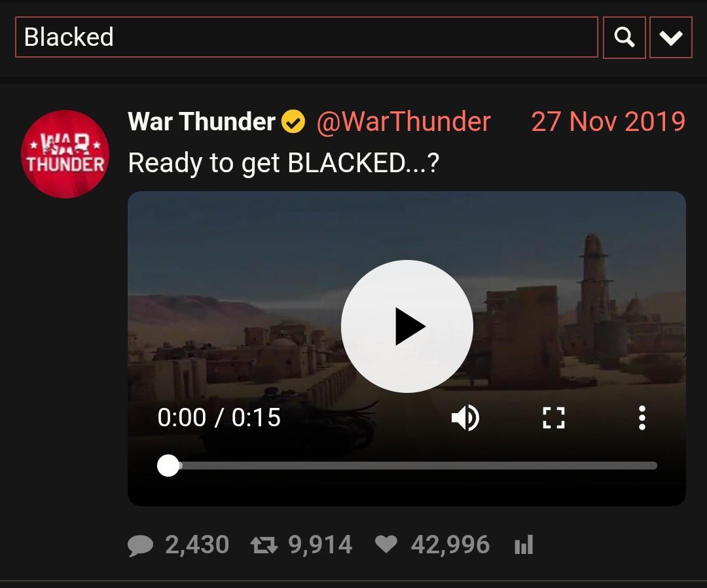Viewport: 707px width, 588px height.
Task: Visit the @WarThunder handle link
Action: pos(403,122)
